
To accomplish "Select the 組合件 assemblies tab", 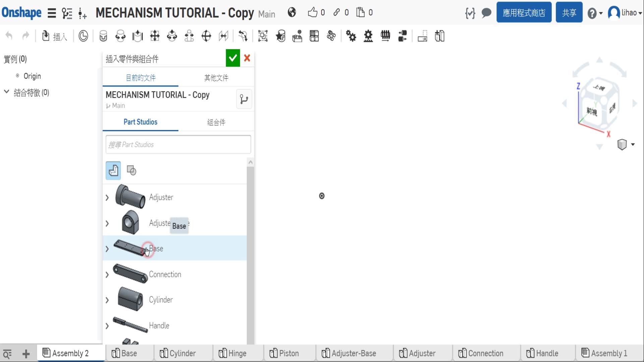I will tap(216, 122).
